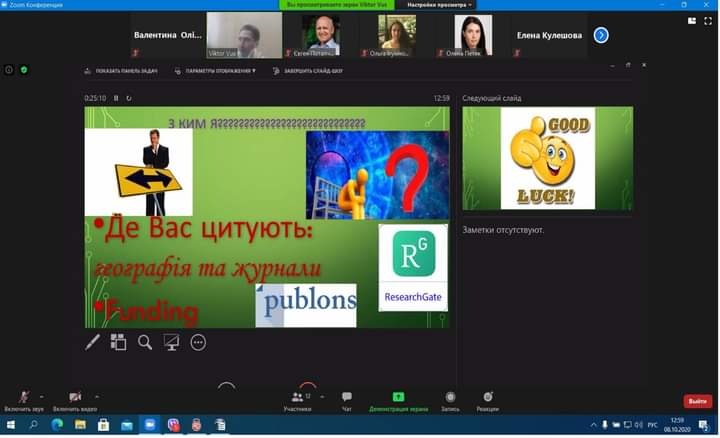Select the Євген Потапчук participant tile
This screenshot has height=438, width=720.
click(321, 35)
